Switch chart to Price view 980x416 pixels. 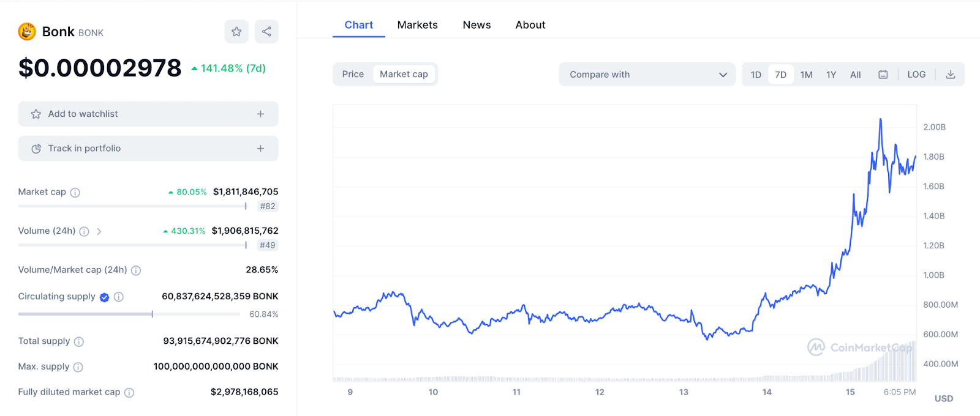(x=353, y=74)
